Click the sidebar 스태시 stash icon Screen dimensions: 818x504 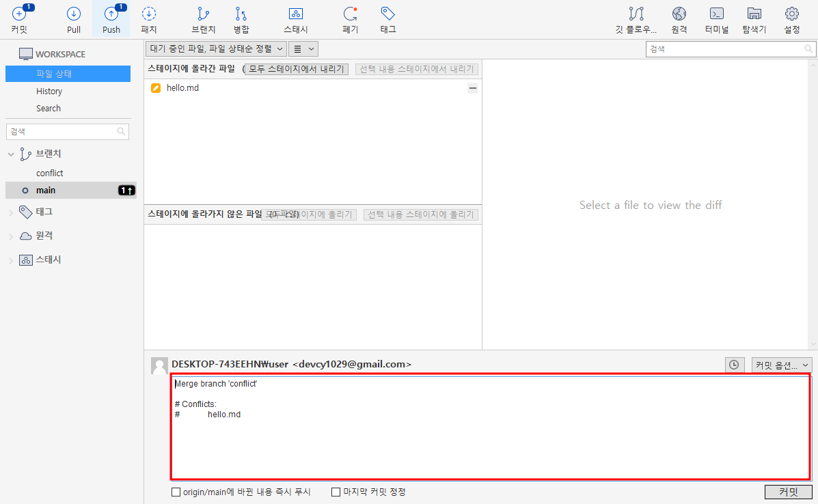click(25, 260)
